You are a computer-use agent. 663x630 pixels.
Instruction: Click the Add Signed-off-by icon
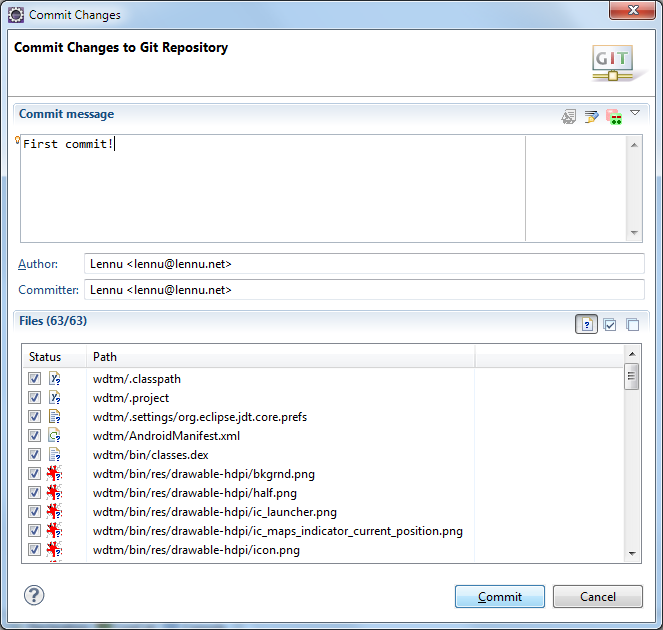click(x=591, y=117)
